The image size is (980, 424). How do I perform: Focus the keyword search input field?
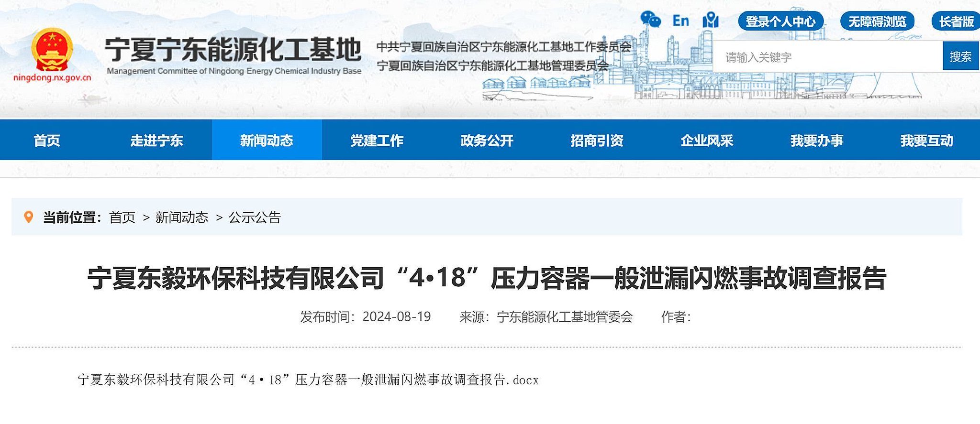coord(828,56)
